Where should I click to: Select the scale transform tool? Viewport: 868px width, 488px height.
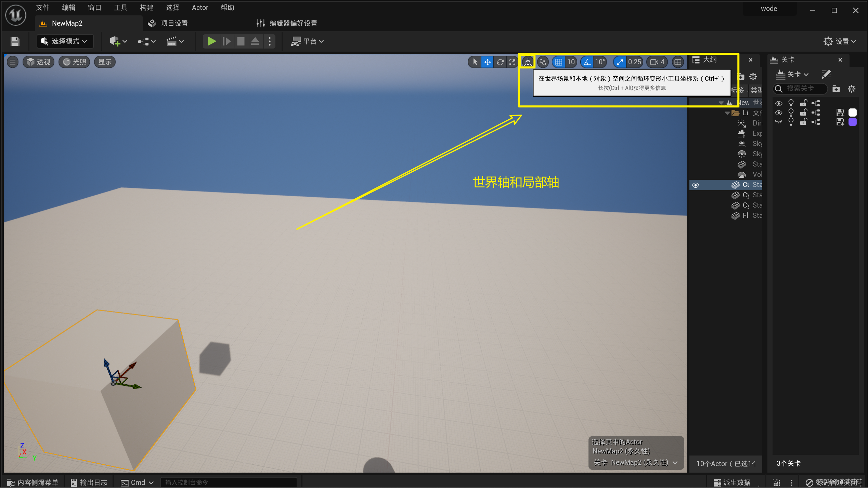512,62
